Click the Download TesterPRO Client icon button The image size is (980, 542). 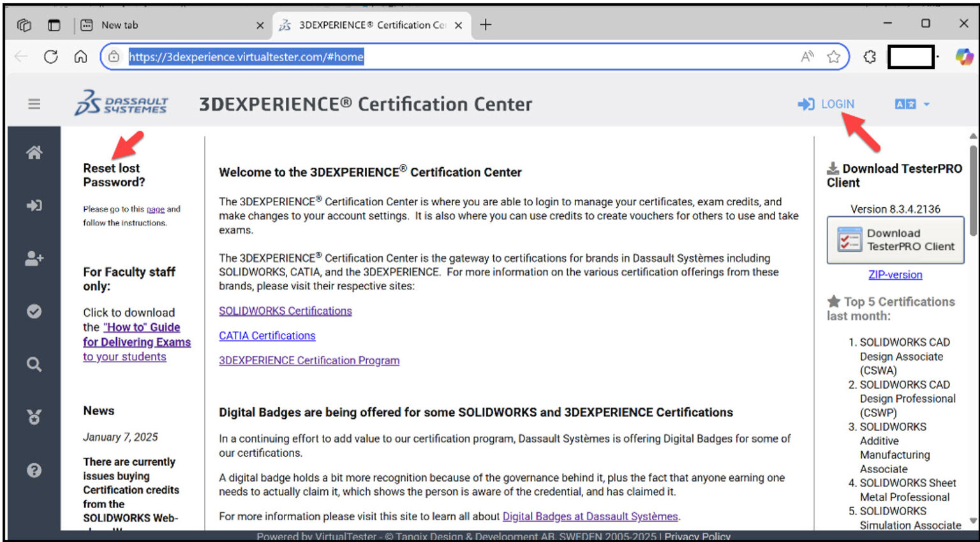pos(895,239)
